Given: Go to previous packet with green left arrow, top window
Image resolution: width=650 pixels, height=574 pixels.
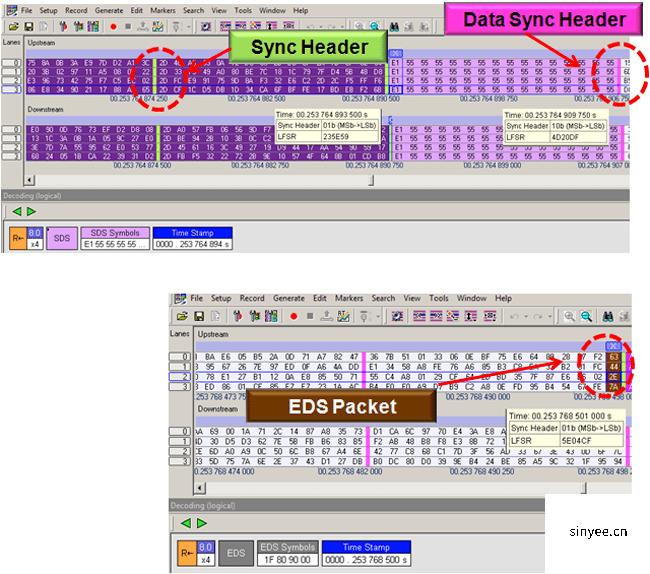Looking at the screenshot, I should pos(15,211).
